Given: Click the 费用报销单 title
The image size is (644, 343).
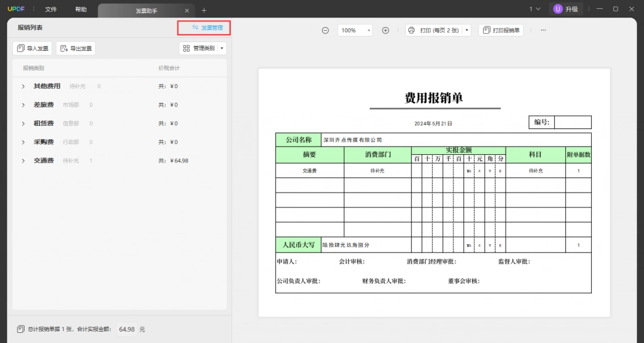Looking at the screenshot, I should tap(434, 98).
